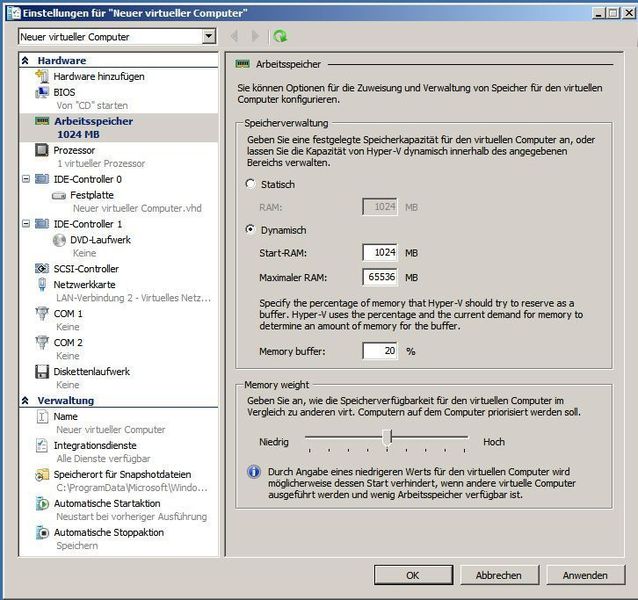This screenshot has height=600, width=638.
Task: Collapse the Hardware section
Action: [25, 61]
